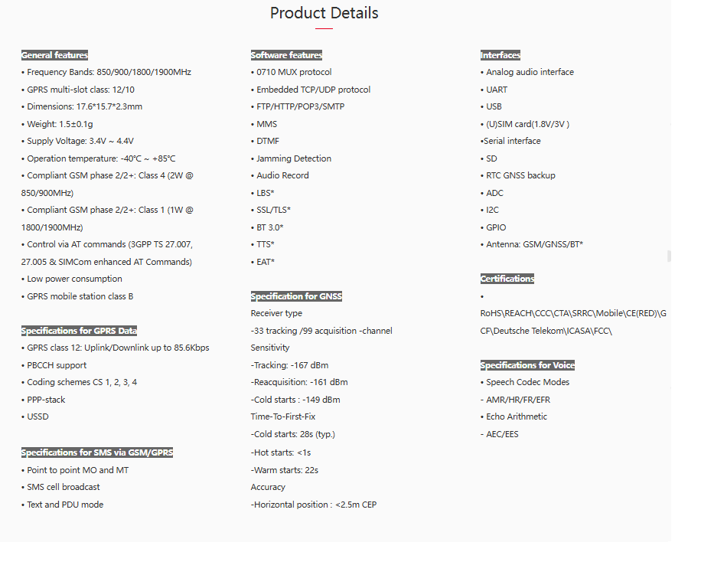Select the Software features section header

[286, 55]
